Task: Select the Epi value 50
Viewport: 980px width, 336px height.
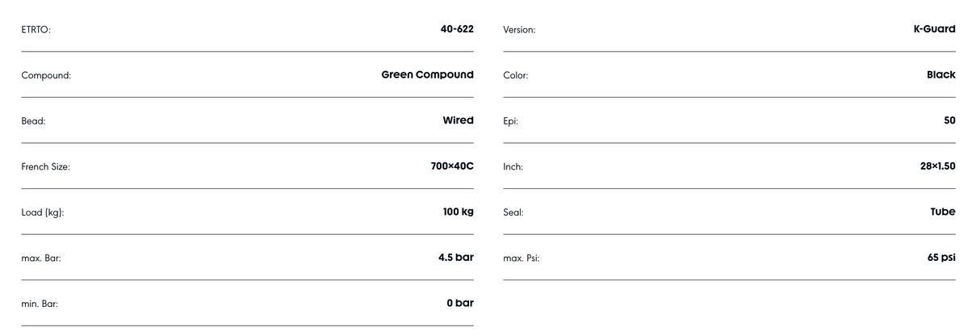Action: point(949,120)
